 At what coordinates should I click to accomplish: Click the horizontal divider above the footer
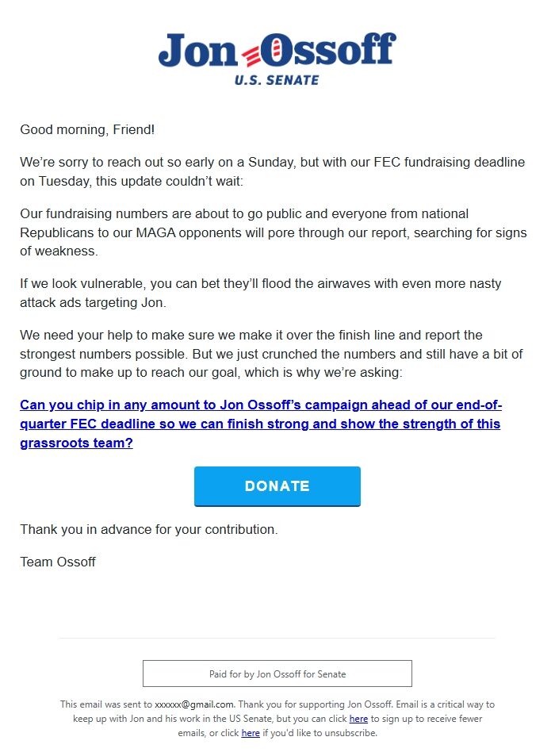[x=277, y=638]
